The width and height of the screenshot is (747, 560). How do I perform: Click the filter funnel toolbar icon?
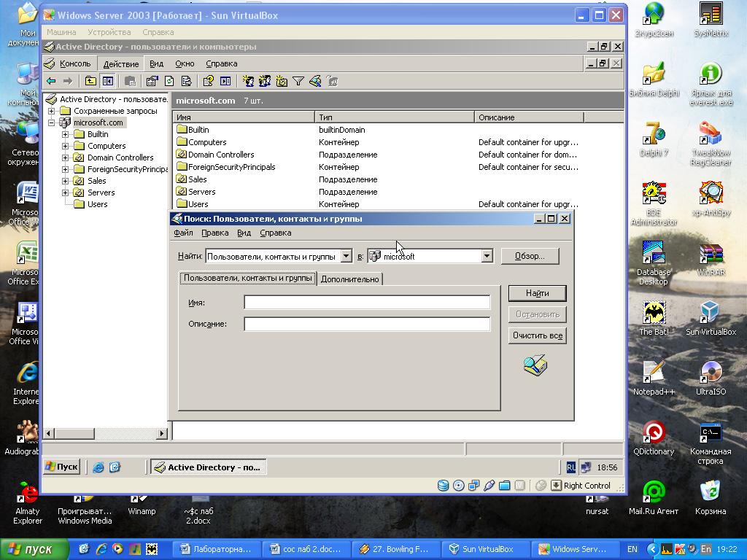(298, 82)
